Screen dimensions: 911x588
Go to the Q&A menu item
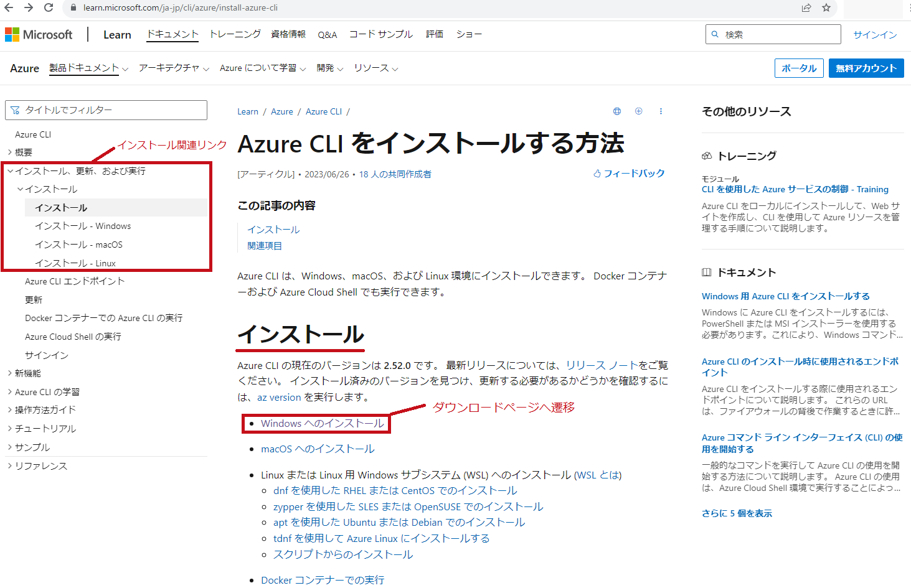click(x=327, y=35)
